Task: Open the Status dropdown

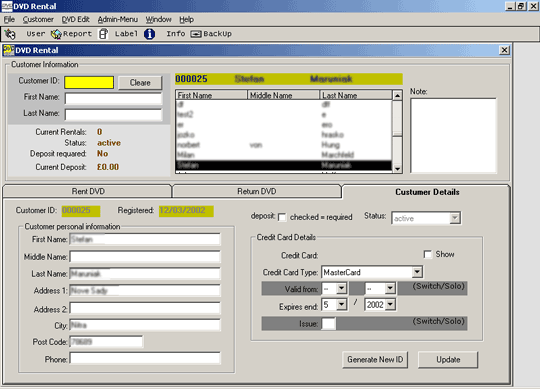Action: point(455,218)
